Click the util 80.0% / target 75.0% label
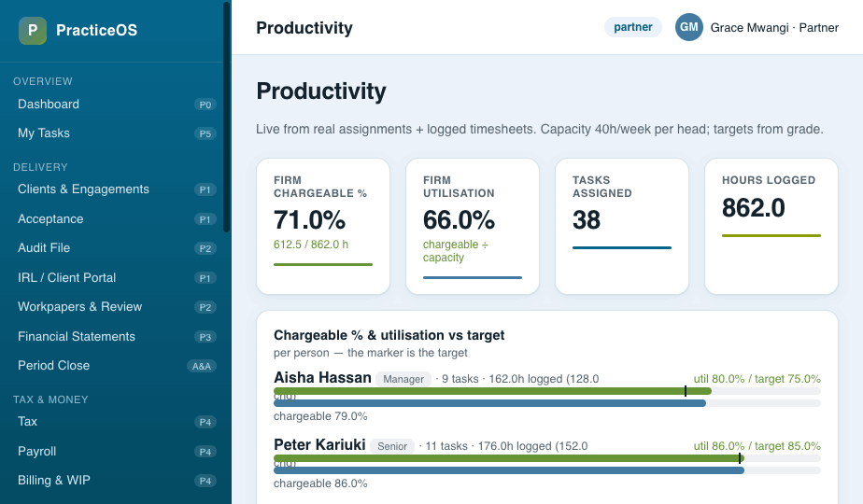This screenshot has width=863, height=504. (x=757, y=379)
